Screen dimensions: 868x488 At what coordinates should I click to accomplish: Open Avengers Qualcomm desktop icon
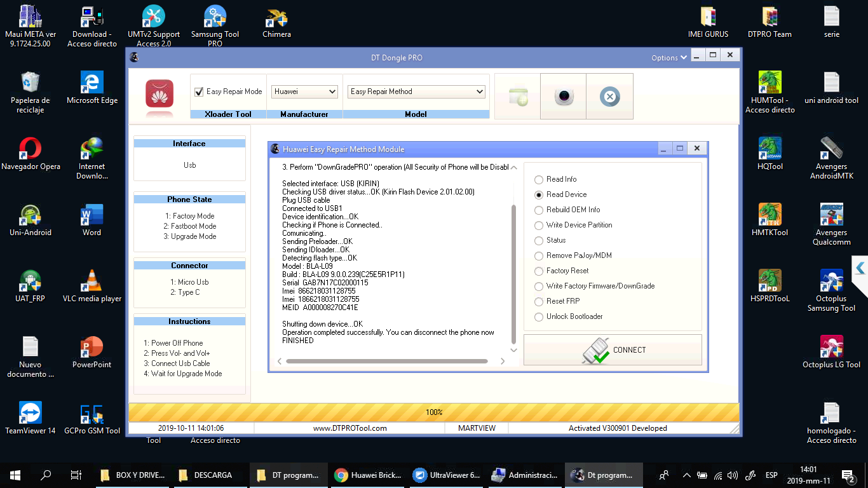coord(832,224)
